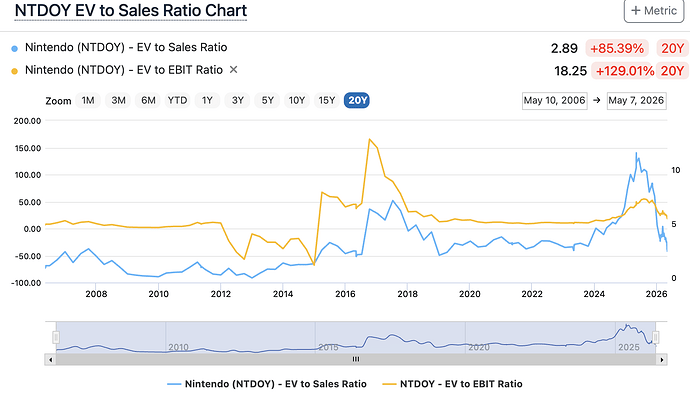Click the navigator left scroll arrow
Screen dimensions: 690x399
(51, 359)
